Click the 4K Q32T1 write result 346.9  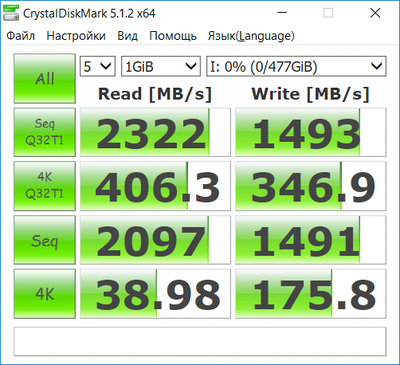[x=311, y=186]
